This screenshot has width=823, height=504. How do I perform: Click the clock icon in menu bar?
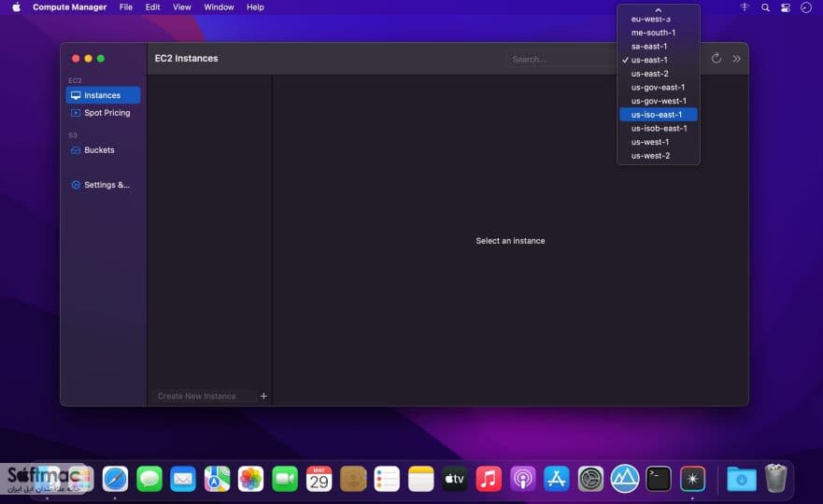[x=805, y=7]
